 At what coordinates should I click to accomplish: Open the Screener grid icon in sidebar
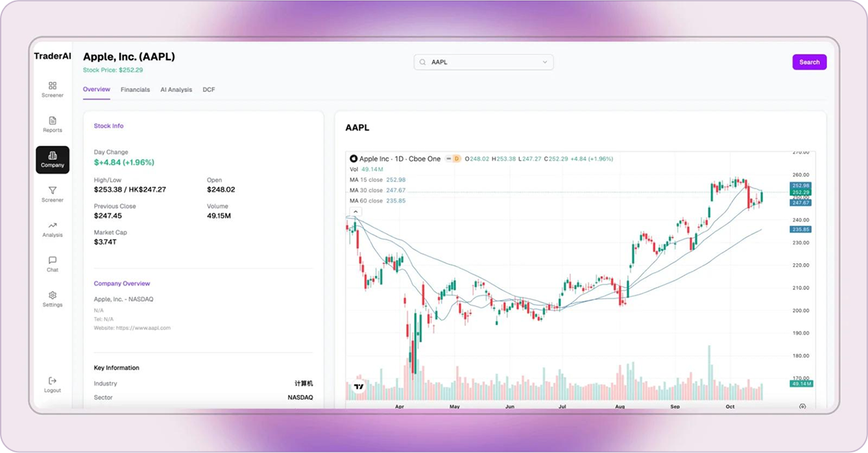(53, 86)
